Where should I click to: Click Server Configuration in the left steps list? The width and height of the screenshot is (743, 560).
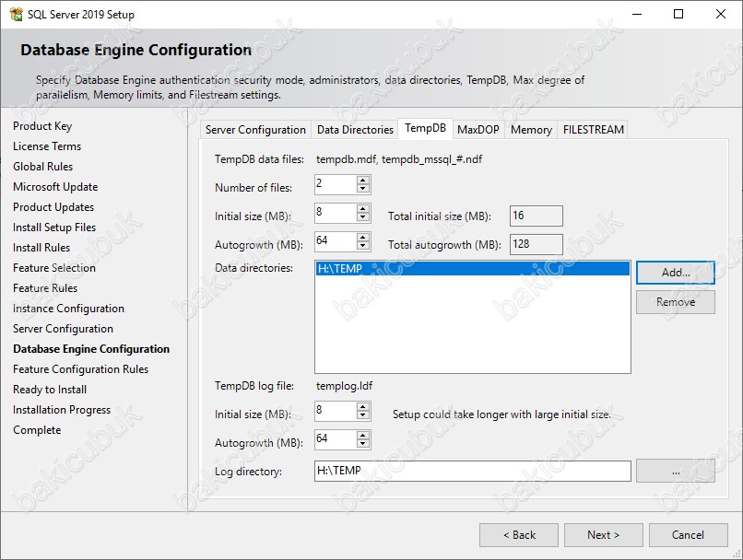click(x=63, y=329)
